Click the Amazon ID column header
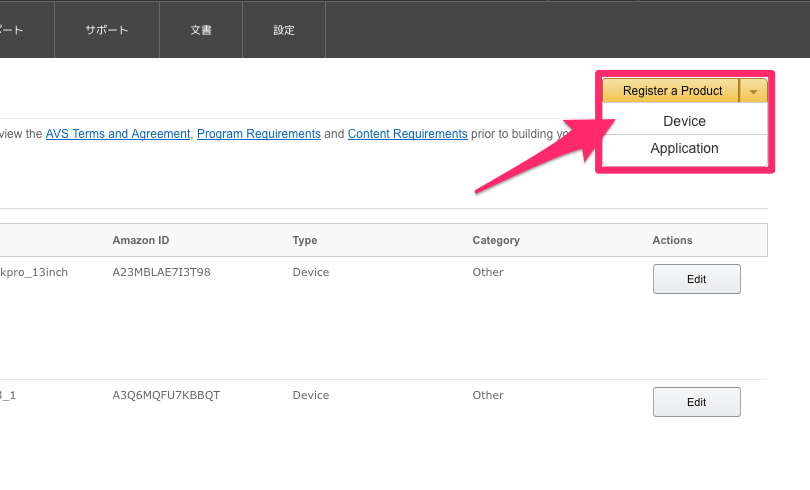Image resolution: width=810 pixels, height=490 pixels. point(141,240)
